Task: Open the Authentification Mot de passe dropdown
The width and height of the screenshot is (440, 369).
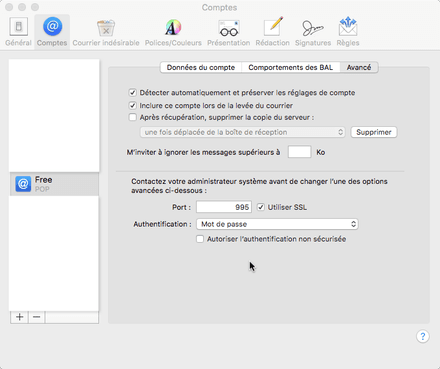Action: click(277, 224)
